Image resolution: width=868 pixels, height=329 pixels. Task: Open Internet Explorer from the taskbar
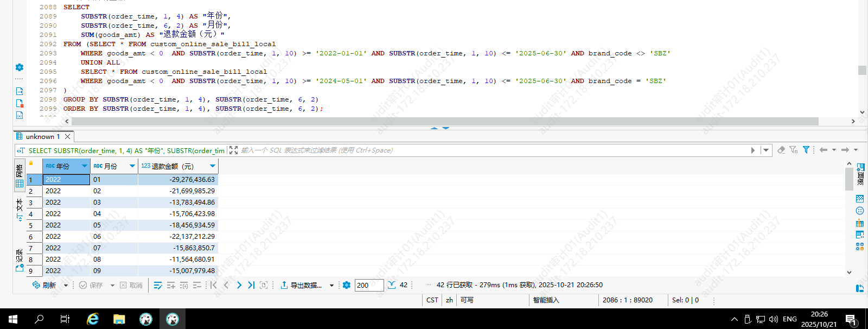pyautogui.click(x=93, y=319)
